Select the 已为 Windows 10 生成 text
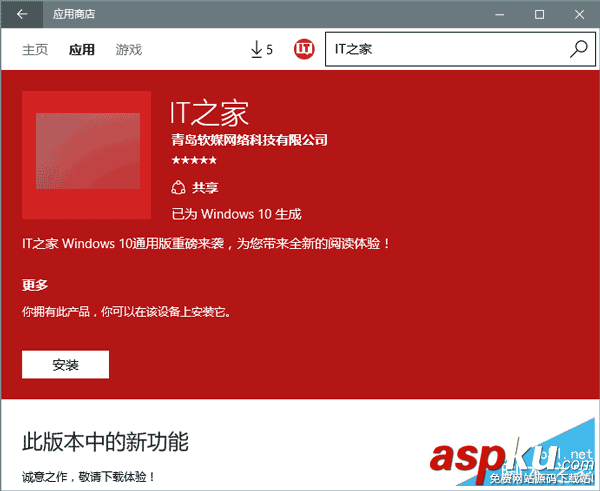The image size is (600, 491). (236, 214)
